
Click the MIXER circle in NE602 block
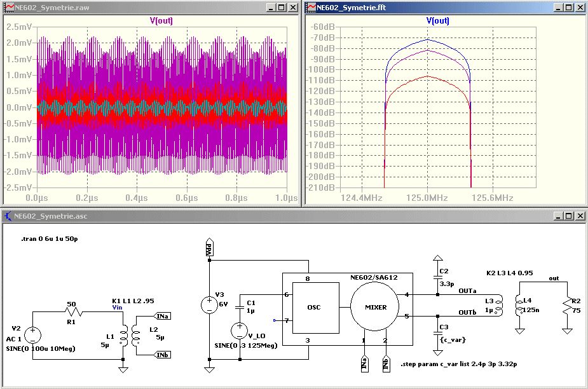376,308
